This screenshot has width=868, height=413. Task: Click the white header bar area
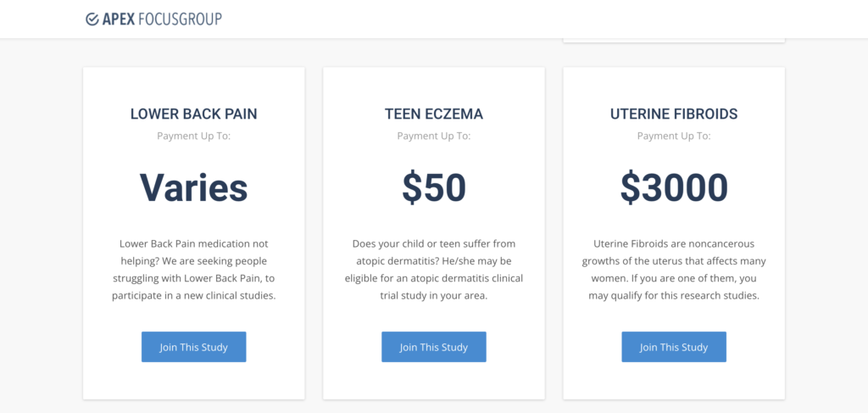pos(434,19)
